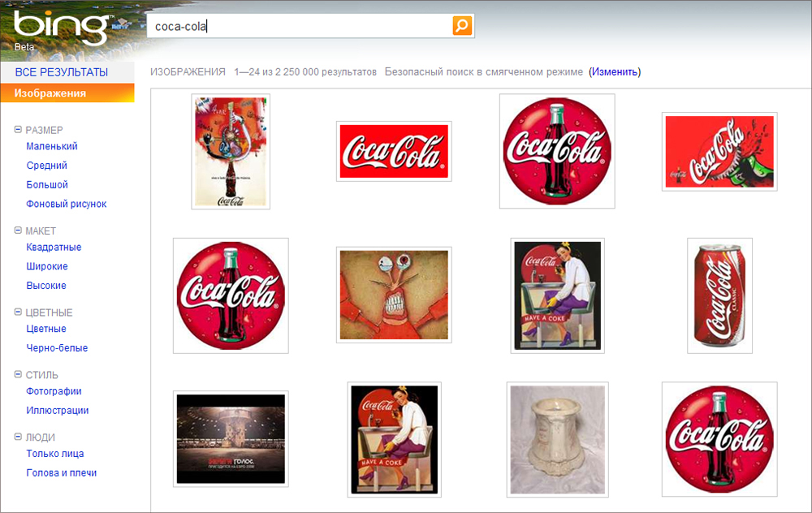Collapse the ЦВЕТНЫЕ filter section
The height and width of the screenshot is (513, 812).
coord(18,313)
